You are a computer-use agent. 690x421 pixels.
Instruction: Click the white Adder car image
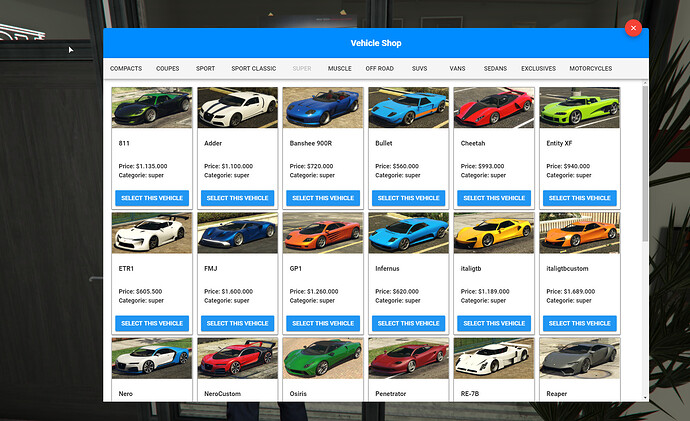pyautogui.click(x=237, y=108)
